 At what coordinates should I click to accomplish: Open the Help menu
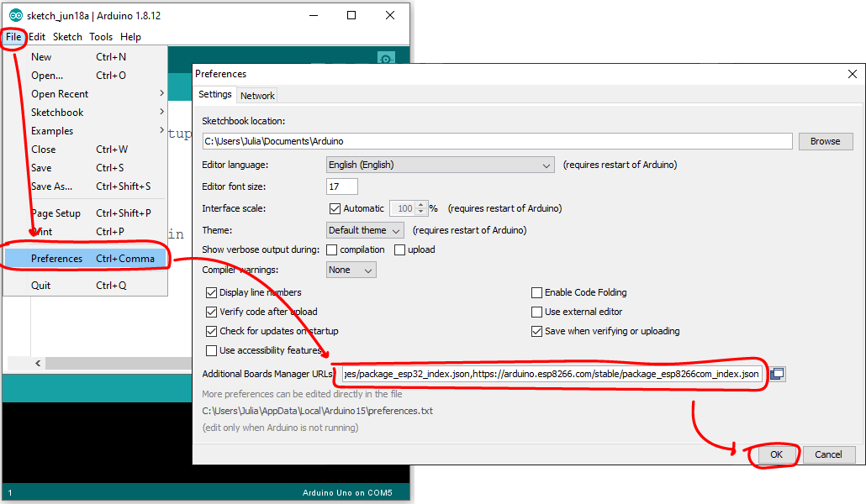click(131, 37)
